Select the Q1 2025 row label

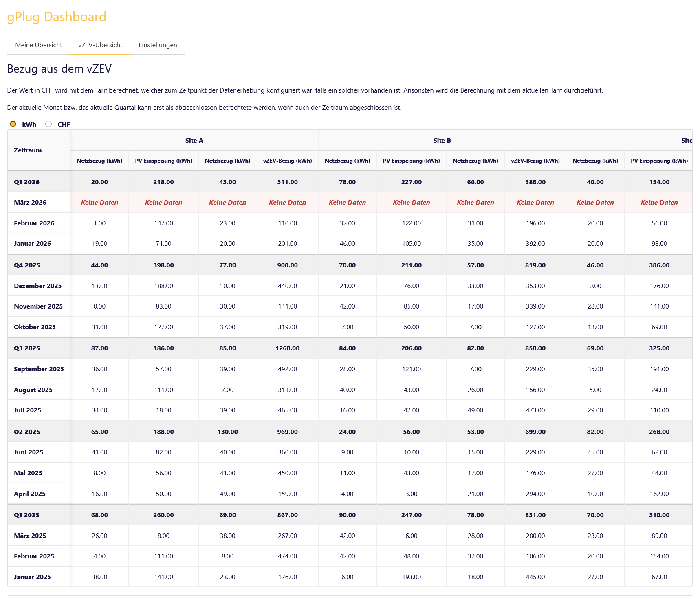pos(26,515)
